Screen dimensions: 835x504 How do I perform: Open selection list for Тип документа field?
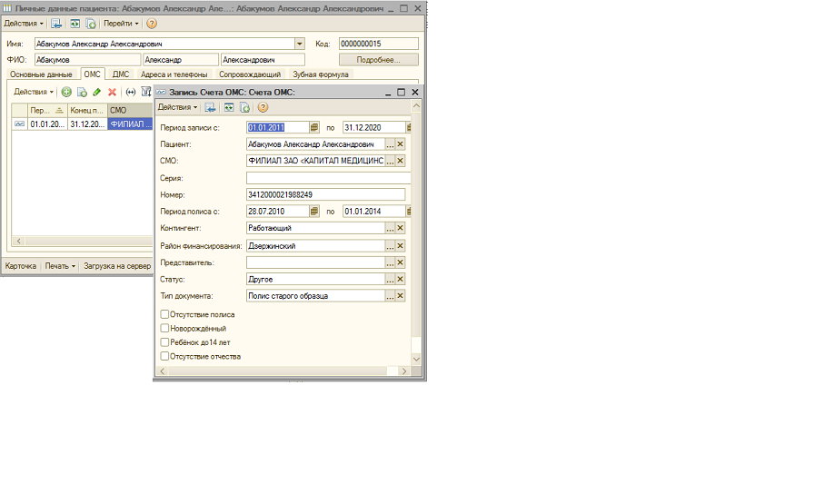click(x=390, y=296)
